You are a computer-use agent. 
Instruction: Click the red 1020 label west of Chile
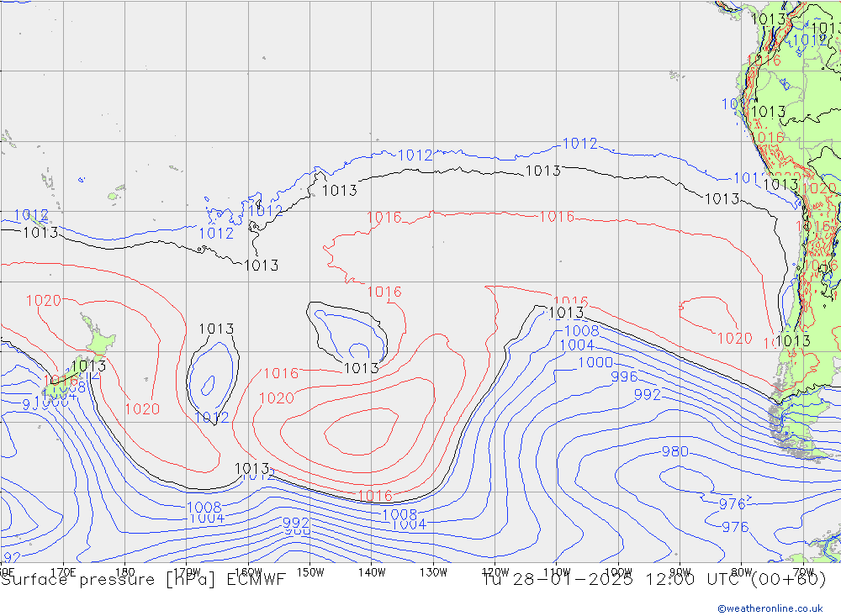click(x=734, y=338)
